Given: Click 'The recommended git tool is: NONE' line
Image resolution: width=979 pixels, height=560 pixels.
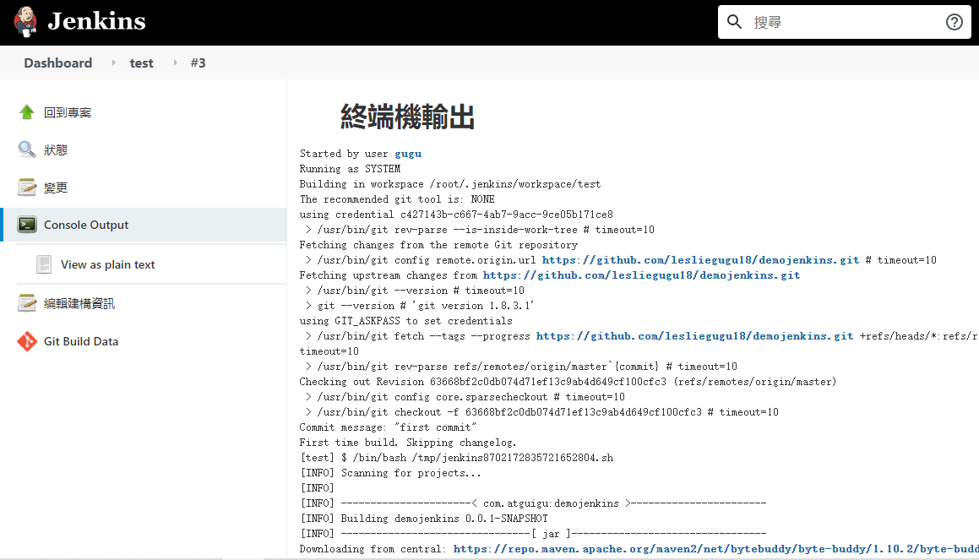Looking at the screenshot, I should pos(397,199).
